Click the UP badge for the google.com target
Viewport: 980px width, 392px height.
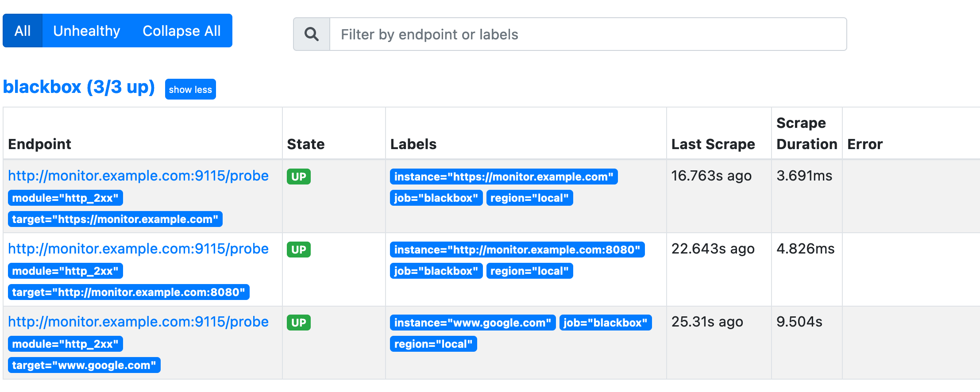click(299, 323)
